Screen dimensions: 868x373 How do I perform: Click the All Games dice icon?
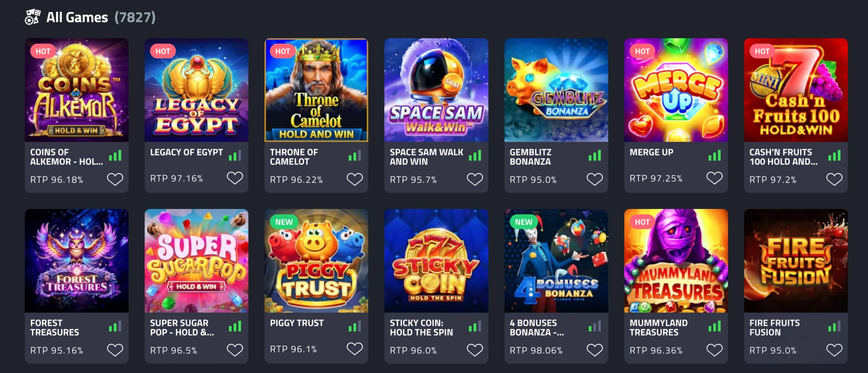33,17
